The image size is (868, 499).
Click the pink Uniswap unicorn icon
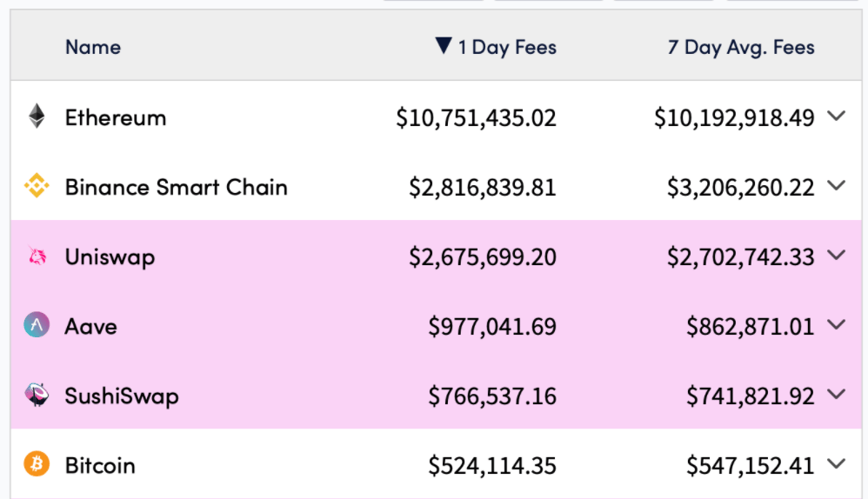(37, 256)
